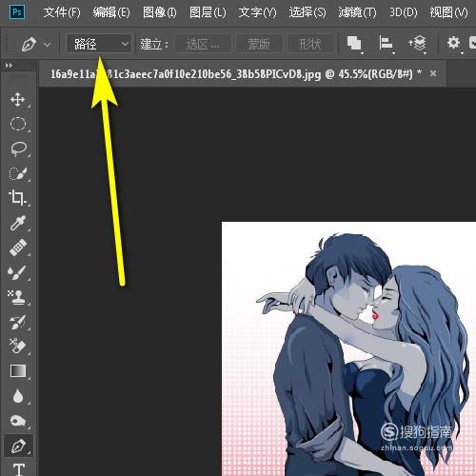The height and width of the screenshot is (476, 476).
Task: Select the History Brush tool
Action: tap(18, 322)
